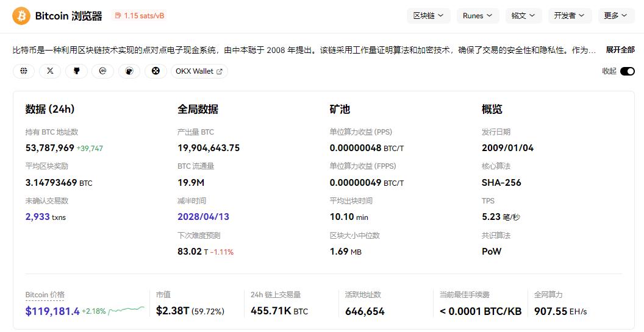
Task: Click the 2,933 unconfirmed transactions link
Action: 38,217
